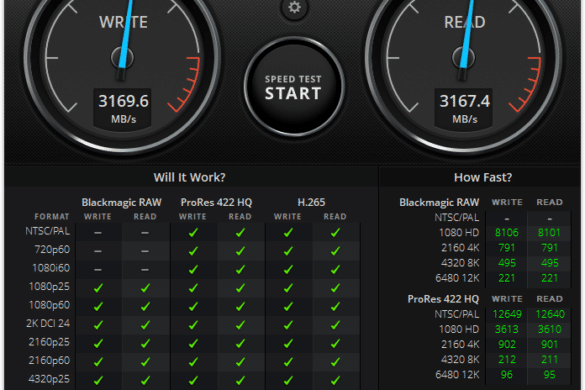Click ProRes 422 HQ heading in How Fast panel
The height and width of the screenshot is (390, 585).
point(443,299)
